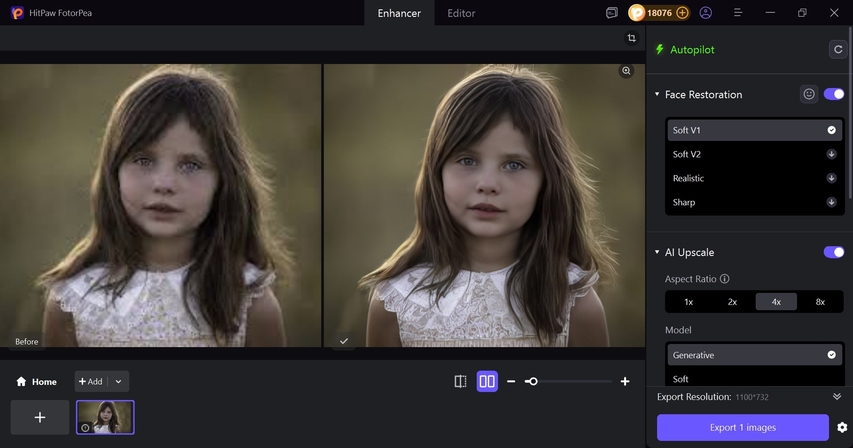Image resolution: width=853 pixels, height=448 pixels.
Task: Click the coin credits add icon
Action: [682, 13]
